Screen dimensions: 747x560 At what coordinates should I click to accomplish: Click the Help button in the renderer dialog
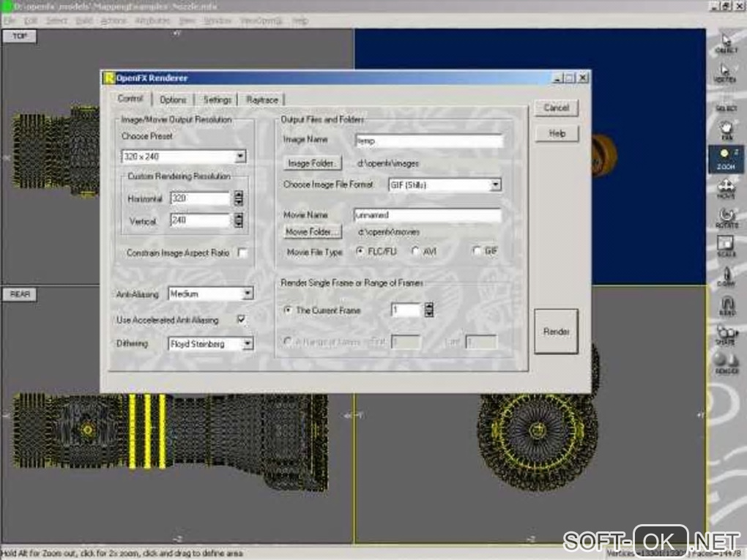pyautogui.click(x=557, y=133)
